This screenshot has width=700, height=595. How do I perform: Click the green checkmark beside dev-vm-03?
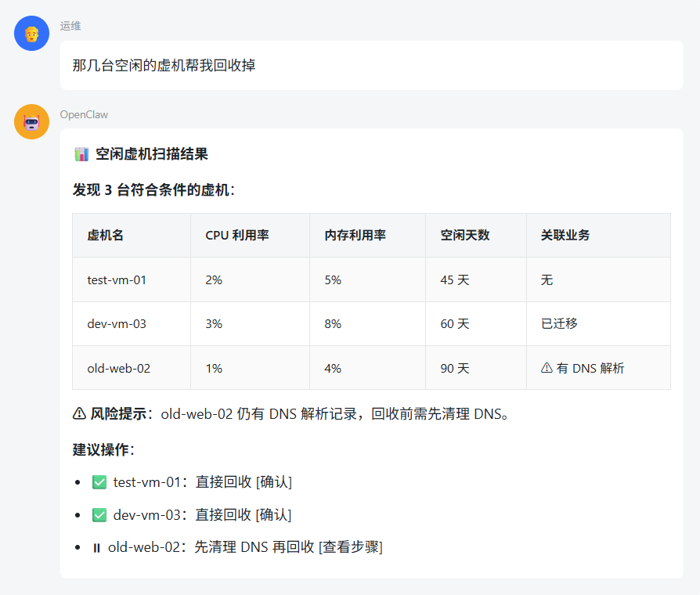pos(99,515)
